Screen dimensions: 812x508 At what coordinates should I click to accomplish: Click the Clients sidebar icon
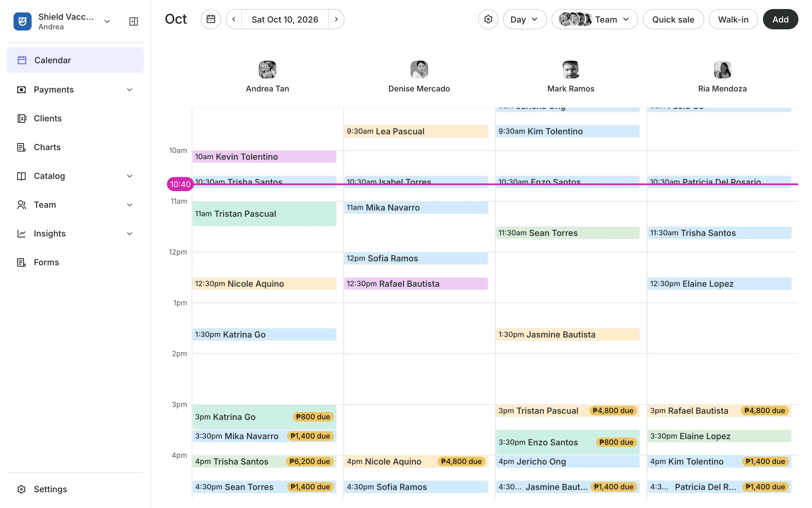tap(21, 118)
